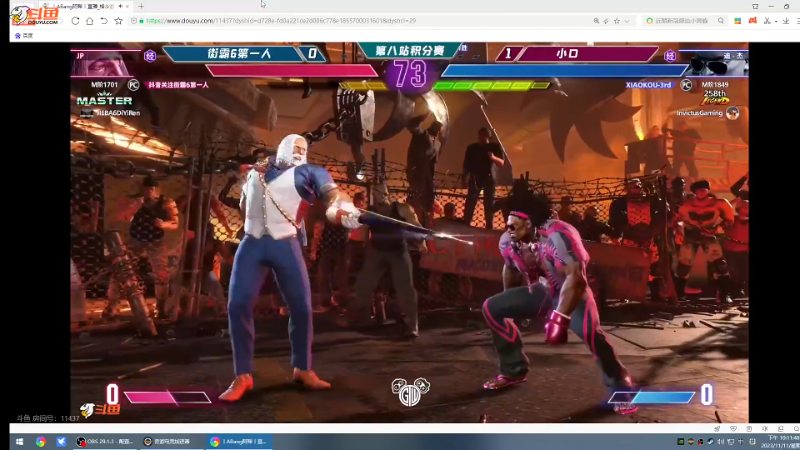The image size is (800, 450).
Task: Switch to the second taskbar app after OBS
Action: [x=171, y=441]
